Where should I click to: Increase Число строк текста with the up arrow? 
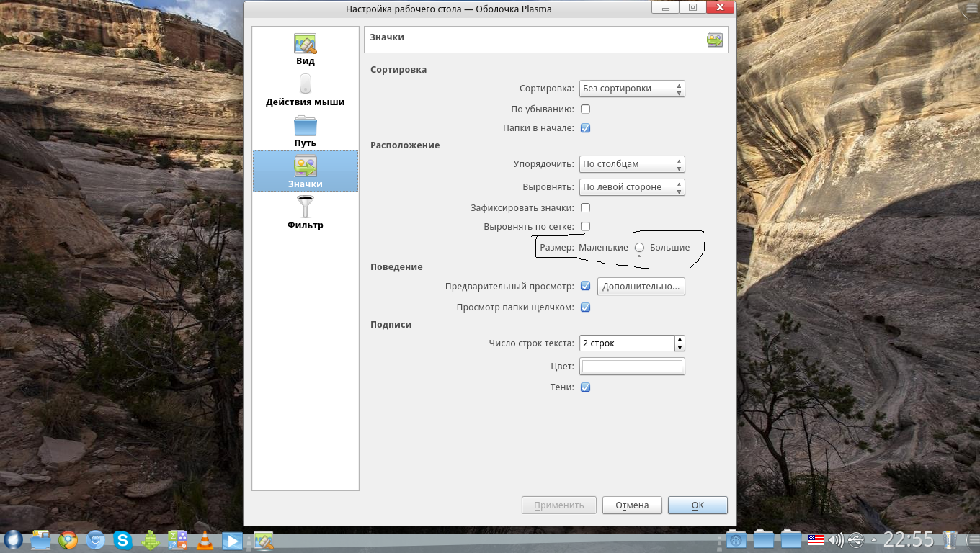pyautogui.click(x=680, y=339)
